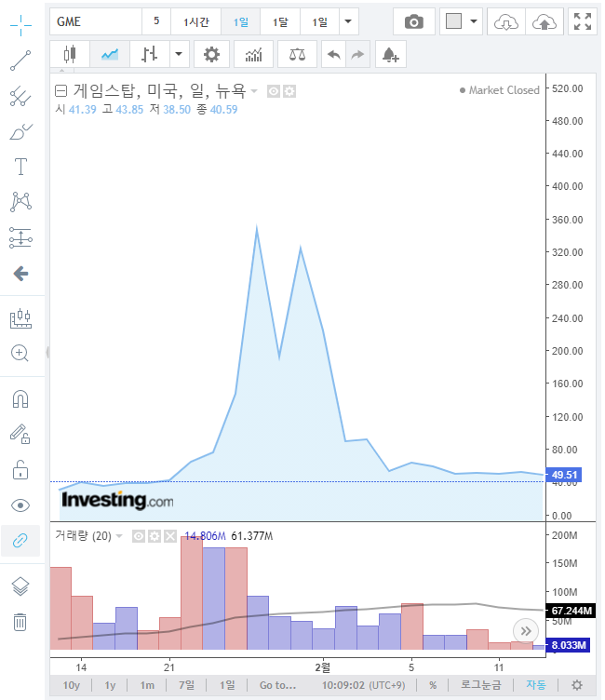Screen dimensions: 605x700
Task: Collapse the 게임스탑 legend minus box
Action: pyautogui.click(x=60, y=91)
